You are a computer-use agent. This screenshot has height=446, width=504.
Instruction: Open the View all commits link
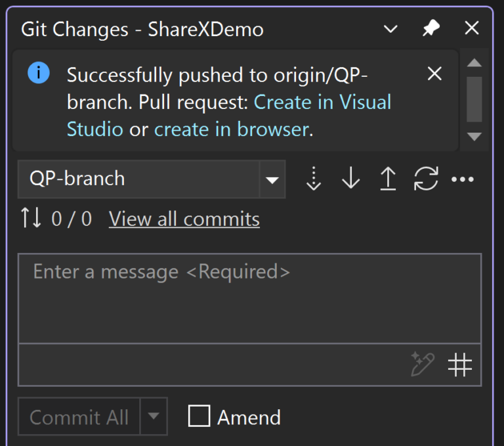pos(184,219)
